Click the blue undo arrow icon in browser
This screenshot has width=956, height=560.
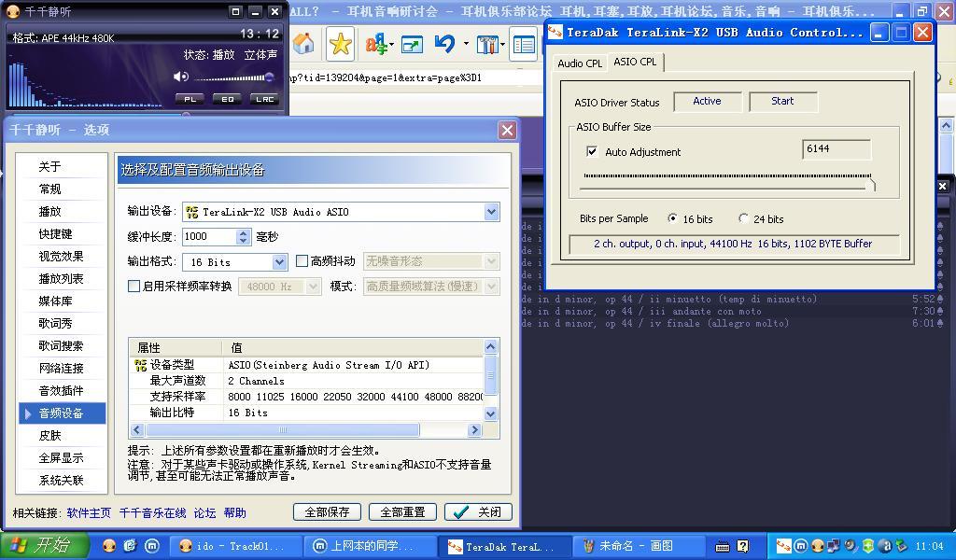pyautogui.click(x=444, y=44)
